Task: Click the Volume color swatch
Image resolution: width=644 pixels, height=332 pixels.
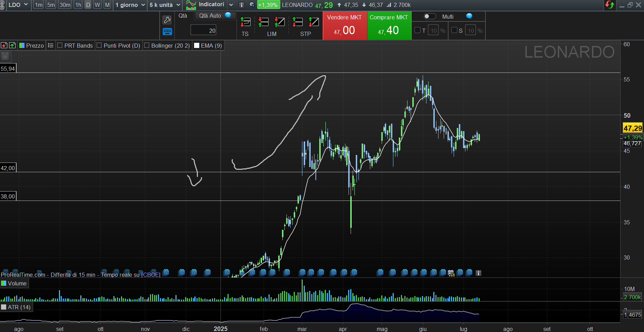Action: pos(4,283)
